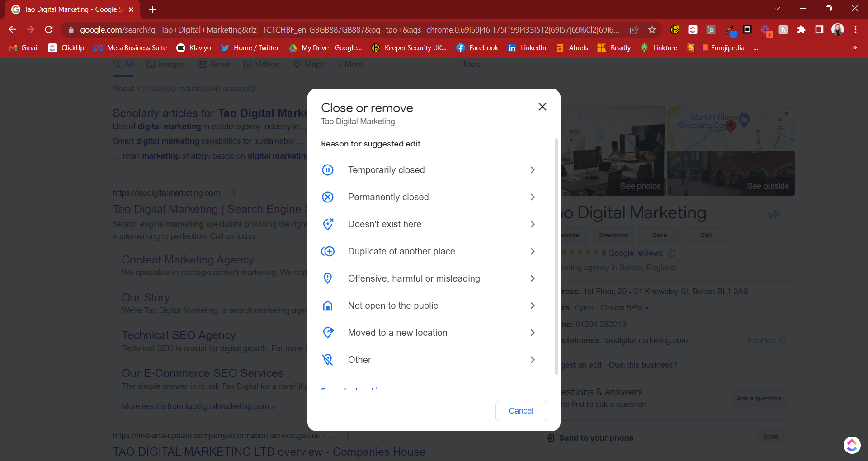Show more bookmarks overflow chevron
Image resolution: width=868 pixels, height=461 pixels.
click(x=855, y=48)
